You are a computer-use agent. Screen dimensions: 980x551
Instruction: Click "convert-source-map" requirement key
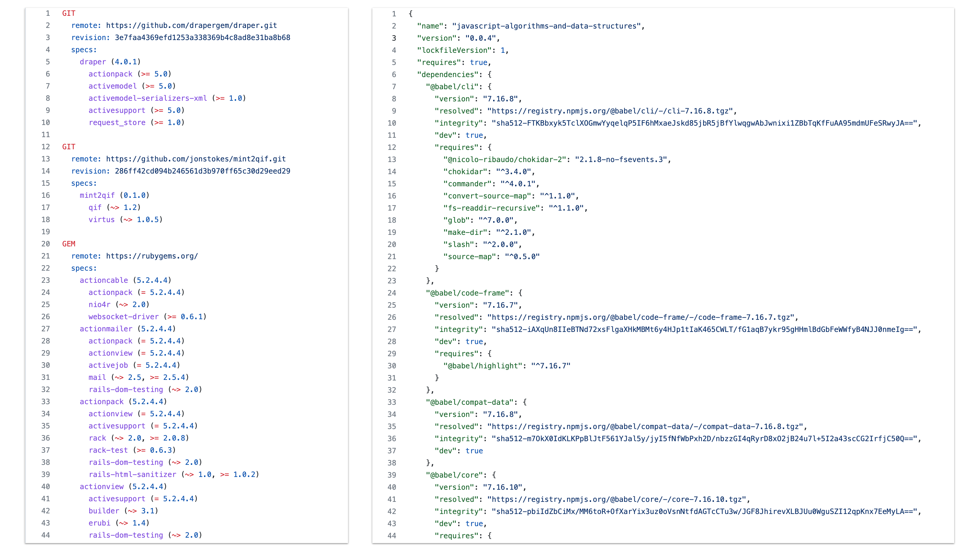click(x=487, y=196)
